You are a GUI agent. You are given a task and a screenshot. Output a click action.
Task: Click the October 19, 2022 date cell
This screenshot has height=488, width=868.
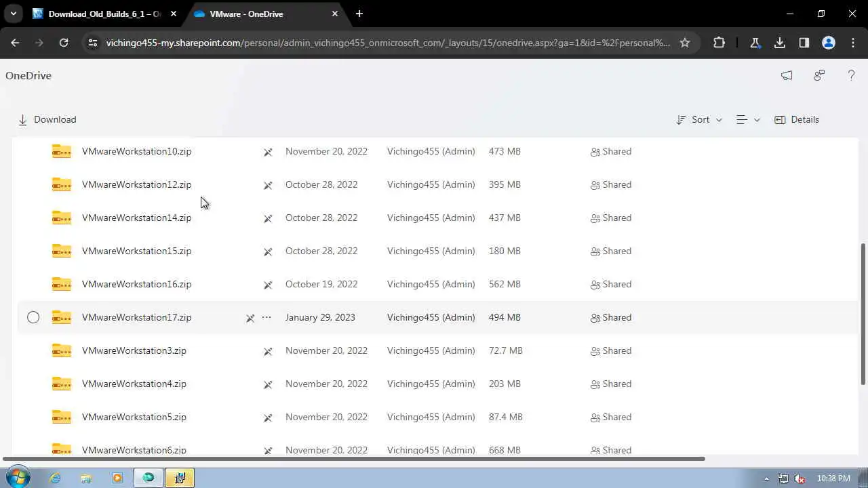click(321, 284)
